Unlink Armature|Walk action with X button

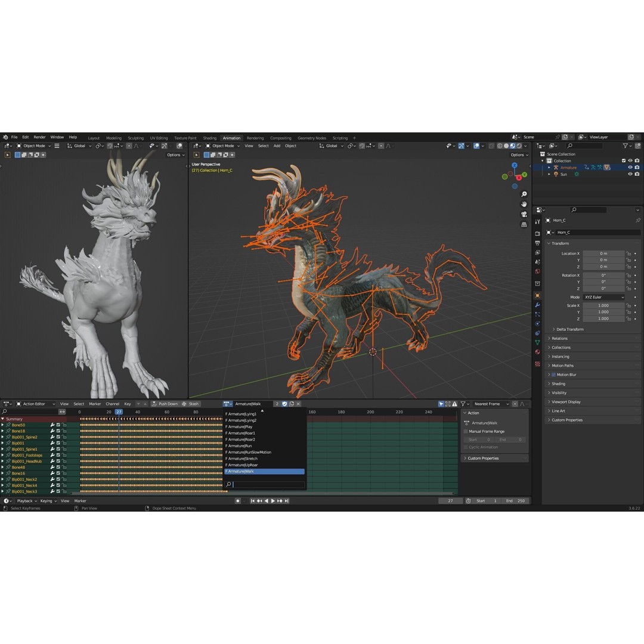[x=298, y=404]
